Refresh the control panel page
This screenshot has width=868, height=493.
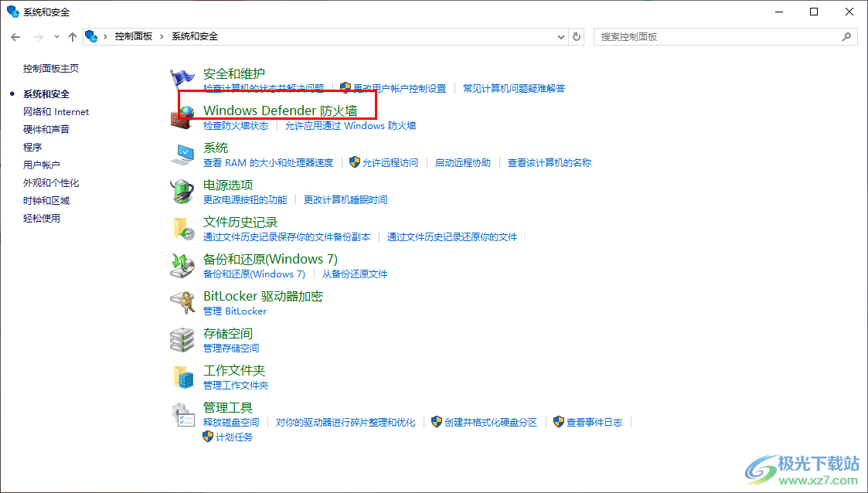pyautogui.click(x=577, y=36)
